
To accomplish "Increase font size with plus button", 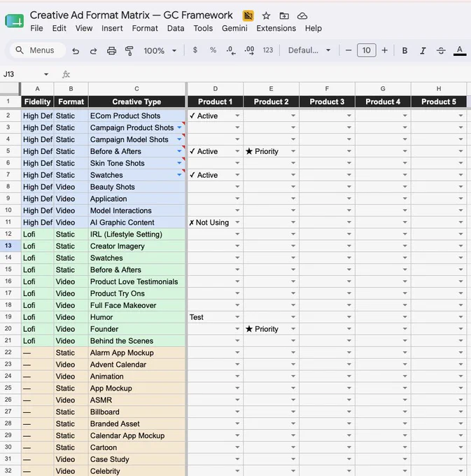I will coord(384,50).
